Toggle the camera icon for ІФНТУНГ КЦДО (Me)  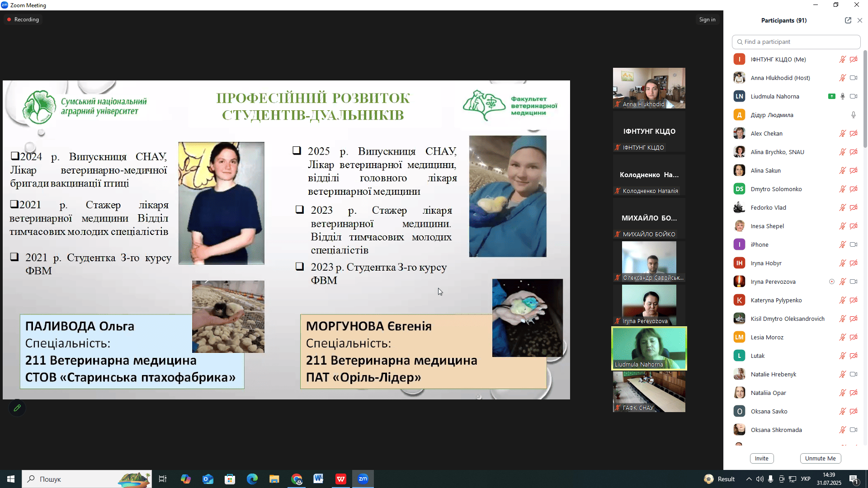854,59
